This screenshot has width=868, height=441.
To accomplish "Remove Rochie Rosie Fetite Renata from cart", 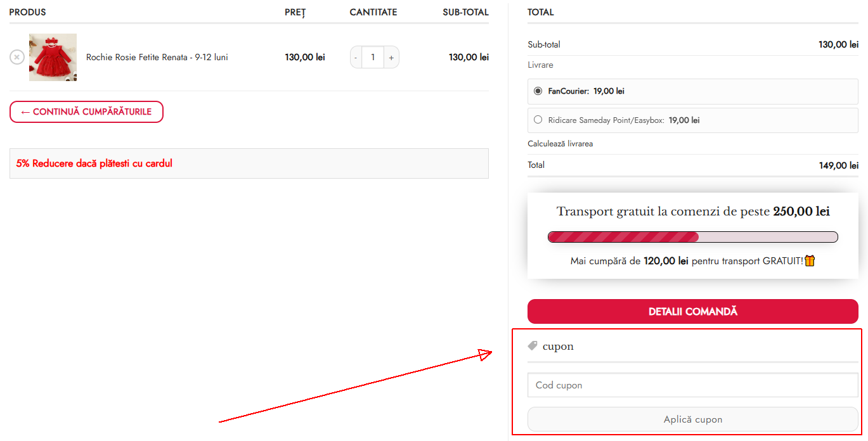I will [x=17, y=57].
